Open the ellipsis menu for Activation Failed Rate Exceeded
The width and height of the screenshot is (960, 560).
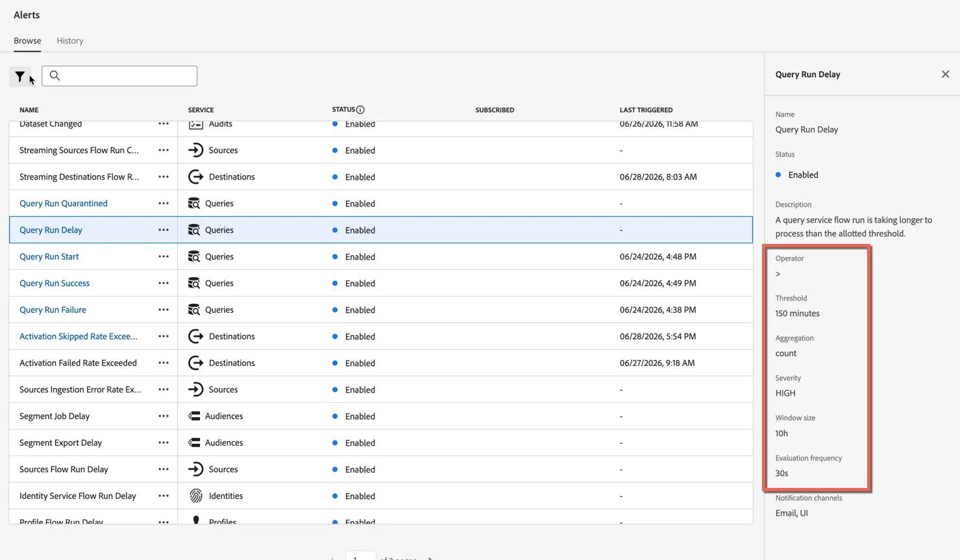pyautogui.click(x=164, y=363)
